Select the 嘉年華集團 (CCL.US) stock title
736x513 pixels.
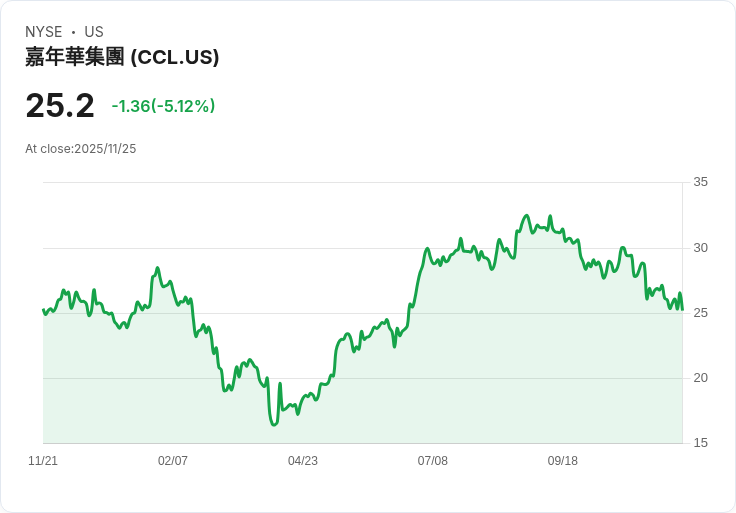[x=122, y=57]
